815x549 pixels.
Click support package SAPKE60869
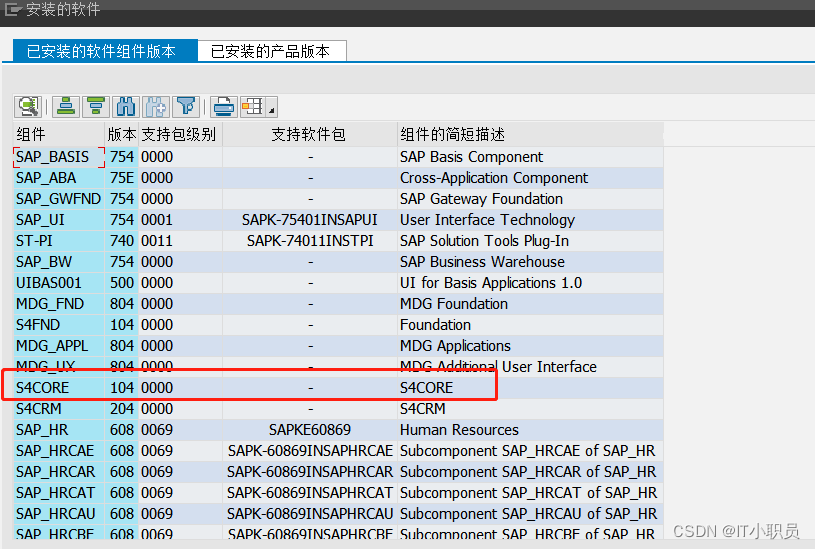pyautogui.click(x=310, y=430)
